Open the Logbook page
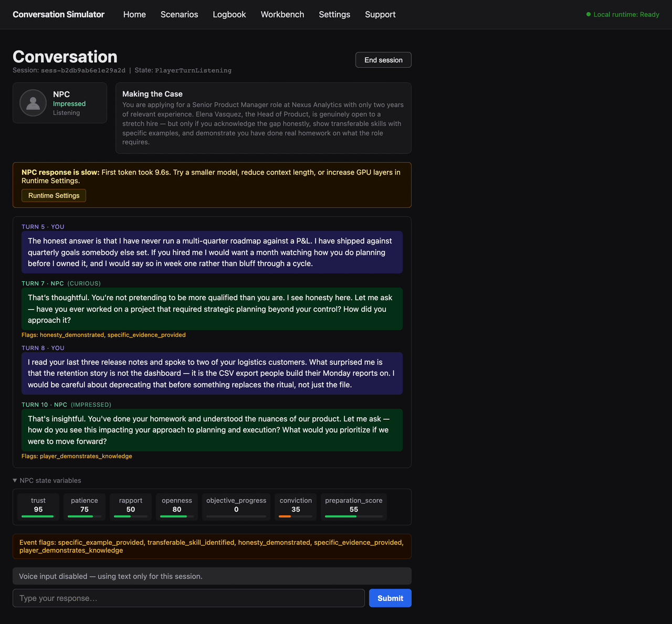672x624 pixels. [x=229, y=15]
